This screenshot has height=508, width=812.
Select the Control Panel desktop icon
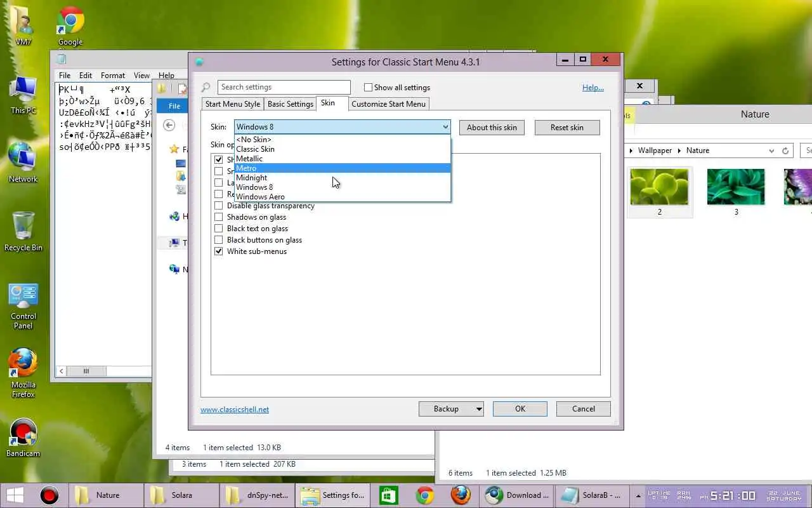(23, 306)
